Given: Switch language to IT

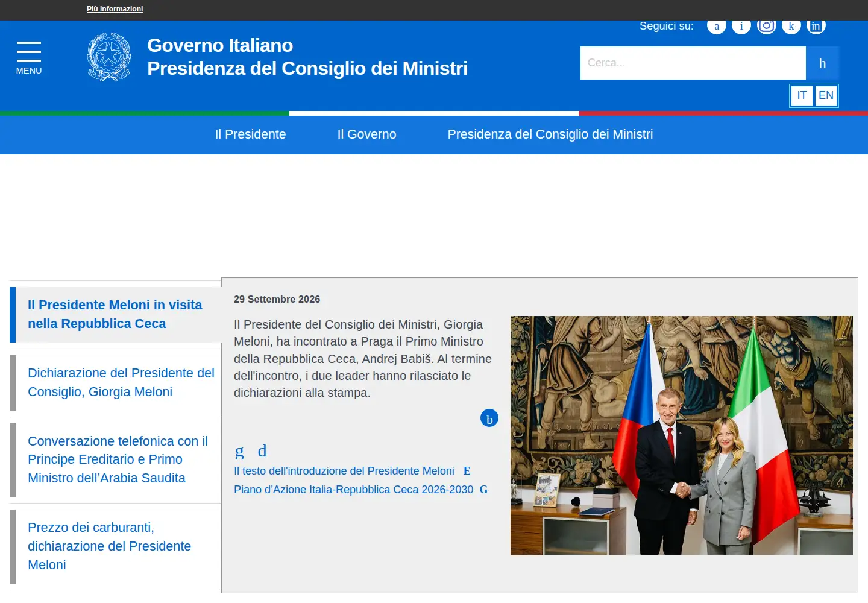Looking at the screenshot, I should click(x=802, y=95).
